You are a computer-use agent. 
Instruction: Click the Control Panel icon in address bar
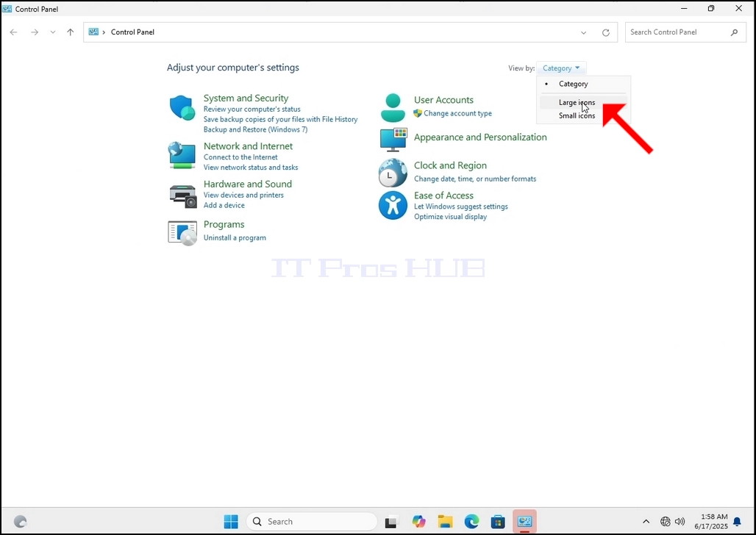93,32
